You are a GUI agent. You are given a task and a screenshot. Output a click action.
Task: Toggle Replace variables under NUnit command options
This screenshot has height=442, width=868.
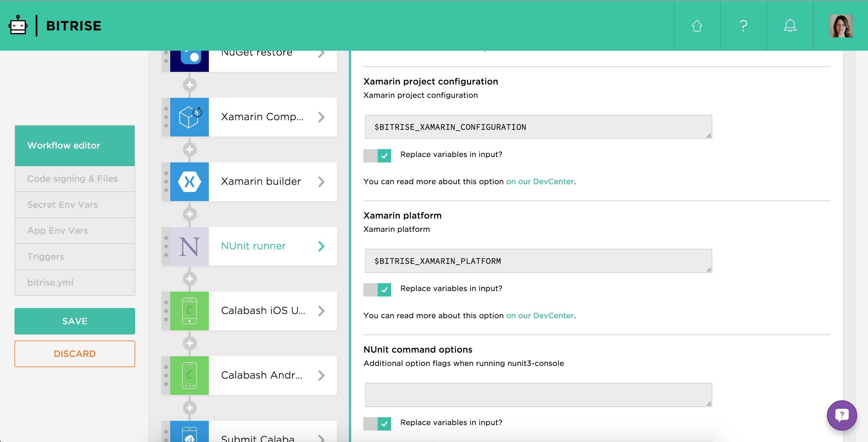pos(377,424)
